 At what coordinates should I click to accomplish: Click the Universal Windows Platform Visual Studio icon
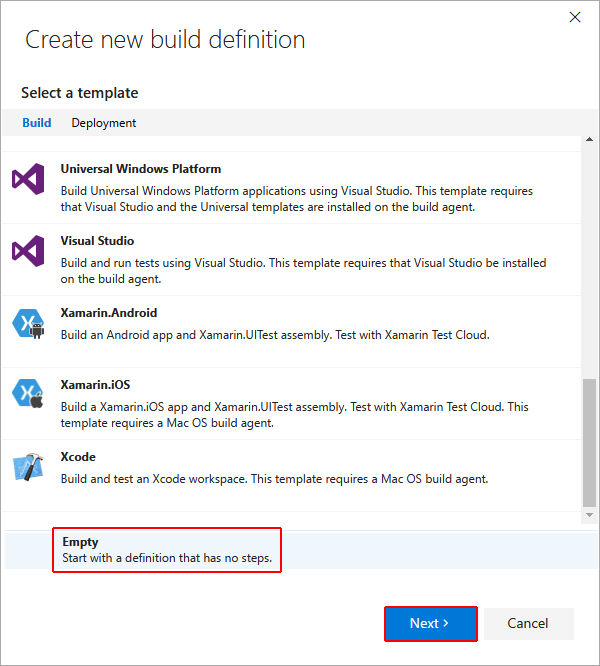[x=28, y=180]
